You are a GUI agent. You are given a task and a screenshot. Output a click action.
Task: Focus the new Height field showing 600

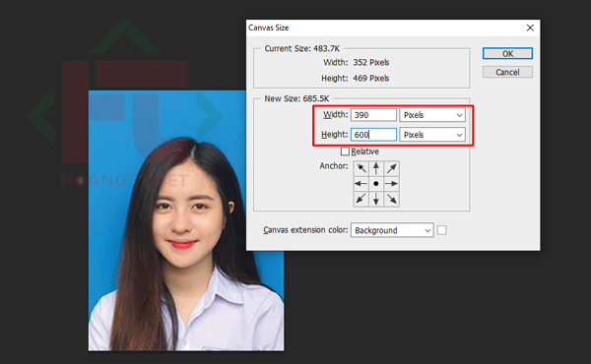[x=373, y=135]
